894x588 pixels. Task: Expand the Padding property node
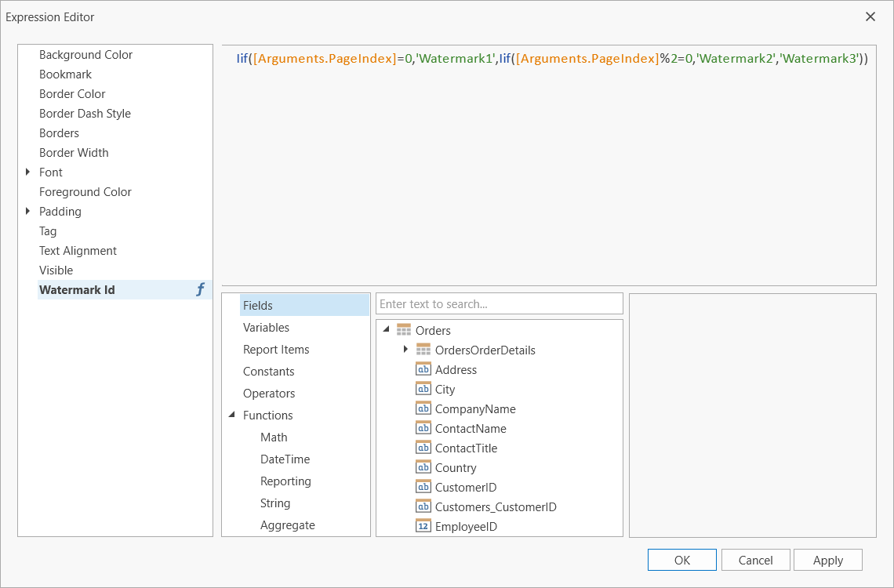(28, 212)
